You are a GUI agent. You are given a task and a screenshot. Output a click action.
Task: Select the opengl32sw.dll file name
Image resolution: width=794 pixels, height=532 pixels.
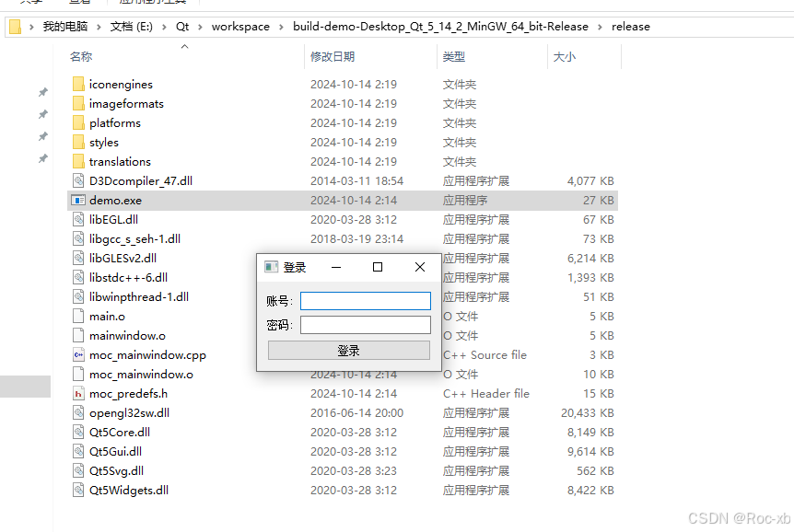click(x=129, y=413)
